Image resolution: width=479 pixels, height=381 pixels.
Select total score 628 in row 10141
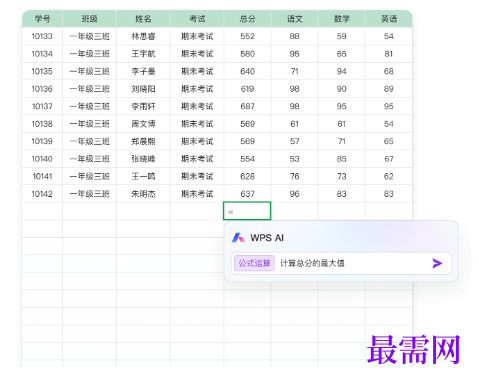tap(247, 176)
